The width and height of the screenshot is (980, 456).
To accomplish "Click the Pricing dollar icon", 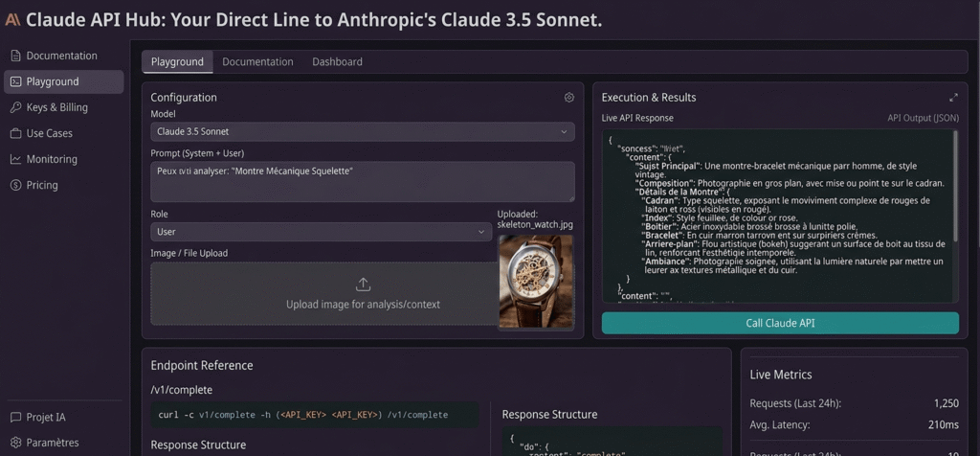I will click(15, 185).
